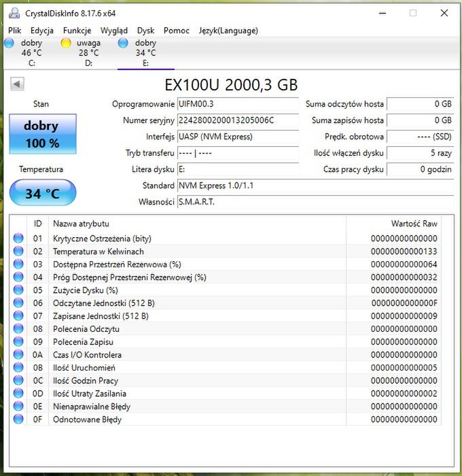Select the yellow caution orb for drive D:

[66, 43]
